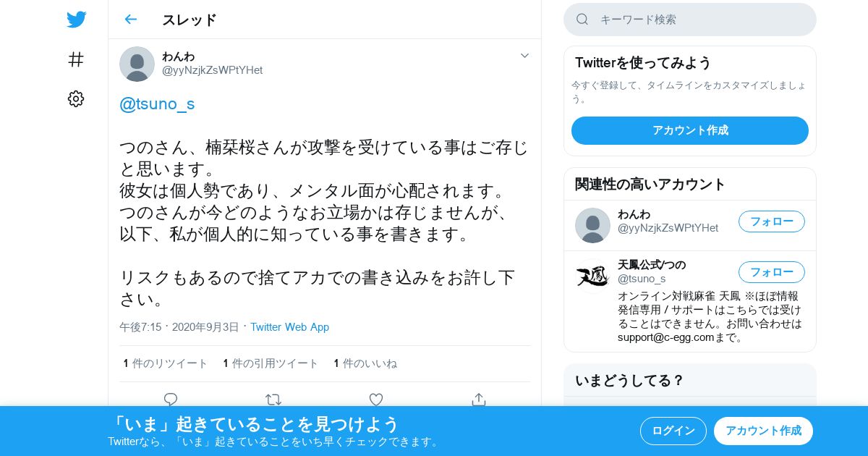
Task: Open the 天鳳 profile avatar thumbnail
Action: coord(592,276)
